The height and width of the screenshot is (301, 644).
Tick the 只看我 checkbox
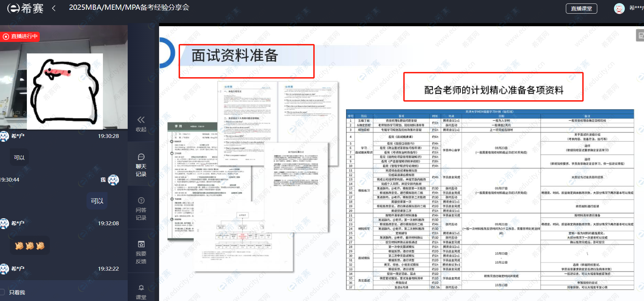click(2, 292)
